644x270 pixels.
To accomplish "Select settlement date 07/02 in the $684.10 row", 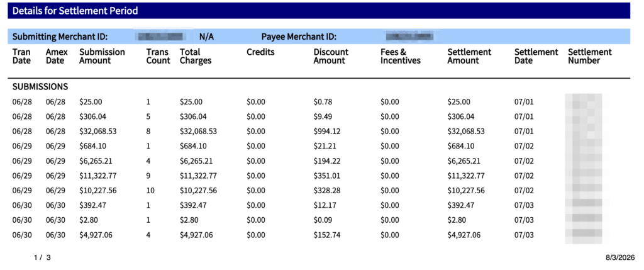I will (x=524, y=146).
